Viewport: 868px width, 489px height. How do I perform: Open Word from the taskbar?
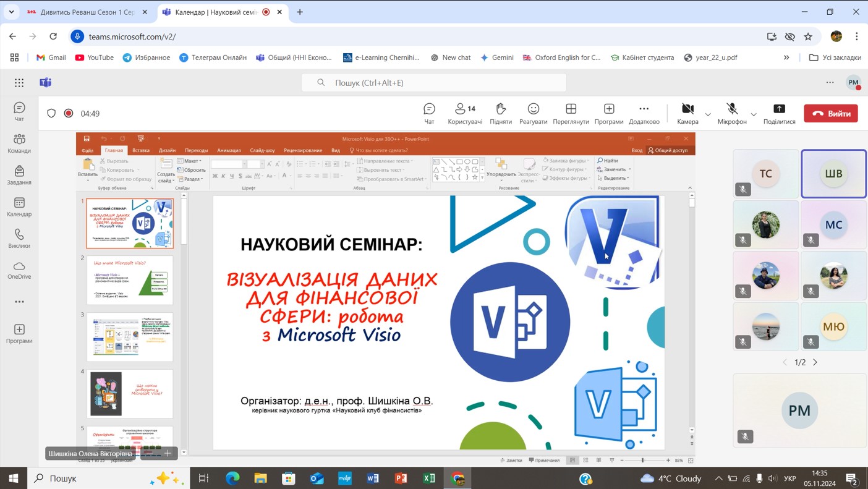pyautogui.click(x=372, y=478)
